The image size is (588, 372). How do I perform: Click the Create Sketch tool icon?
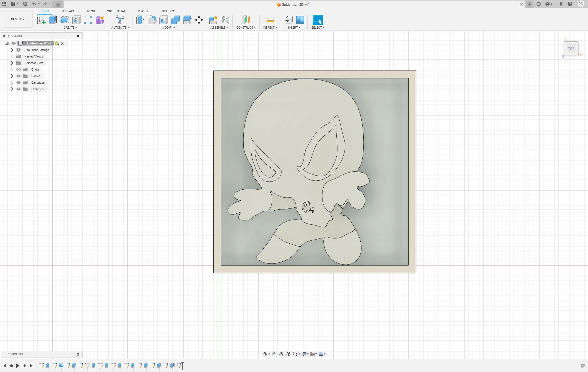click(41, 20)
